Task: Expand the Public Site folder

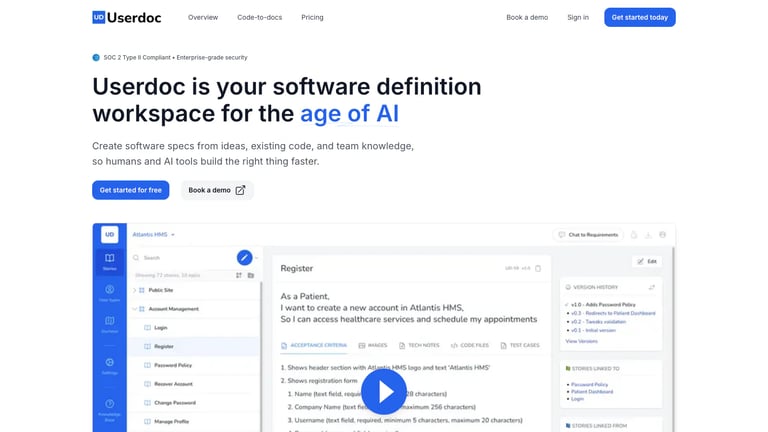Action: (135, 290)
